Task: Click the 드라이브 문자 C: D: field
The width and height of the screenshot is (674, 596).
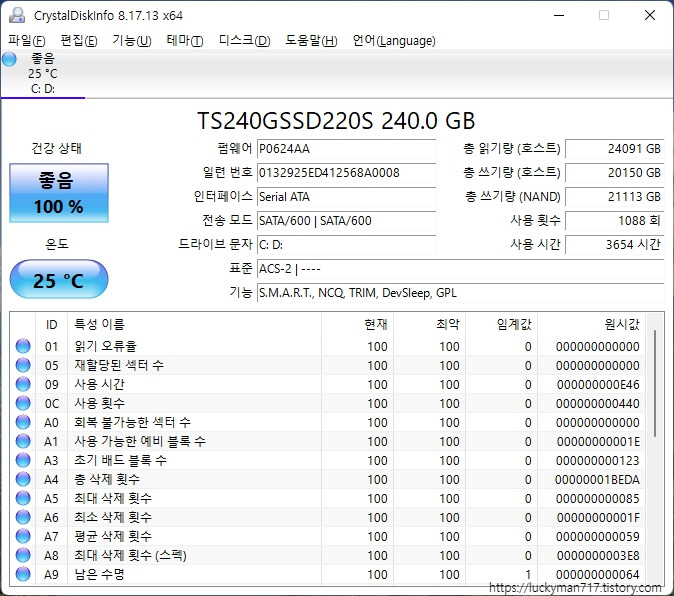Action: (x=346, y=245)
